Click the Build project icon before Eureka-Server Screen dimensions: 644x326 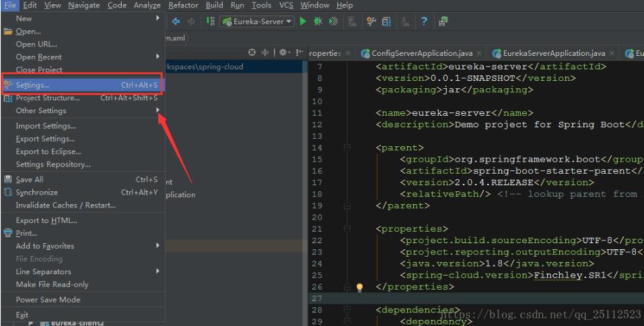coord(210,22)
